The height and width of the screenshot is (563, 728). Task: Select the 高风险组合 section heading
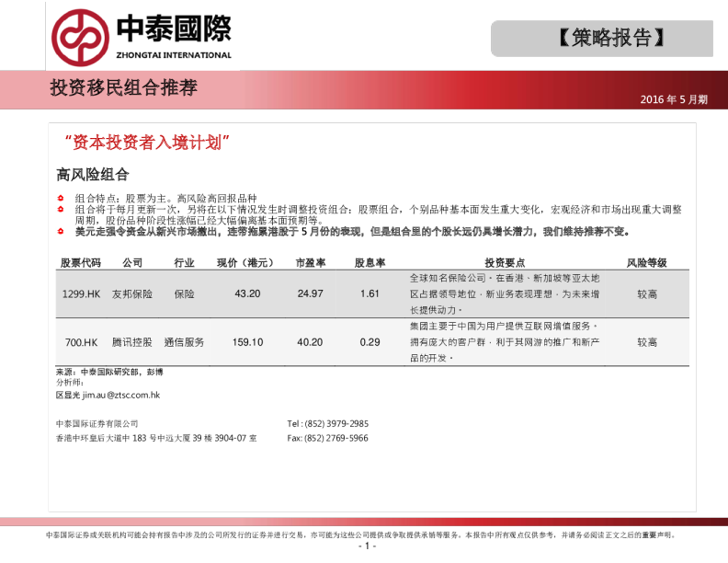coord(93,174)
